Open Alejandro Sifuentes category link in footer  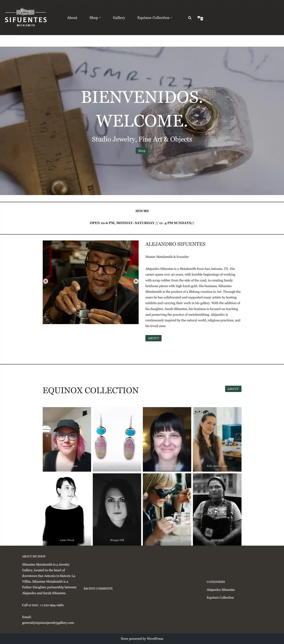tap(221, 590)
